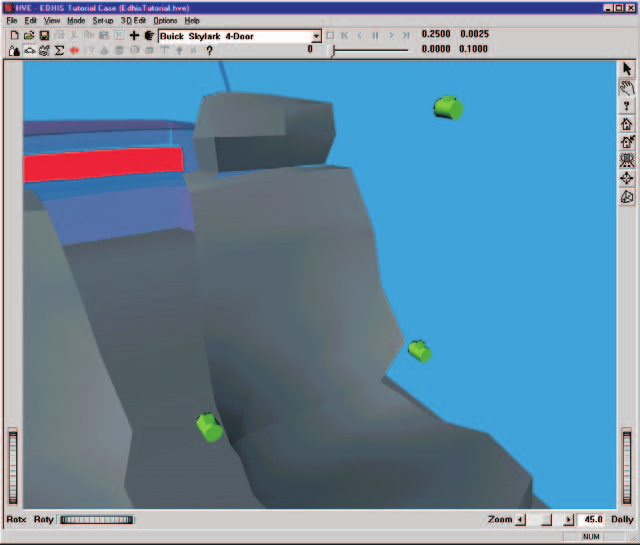Viewport: 640px width, 545px height.
Task: Click the Zoom right arrow stepper
Action: coord(568,520)
